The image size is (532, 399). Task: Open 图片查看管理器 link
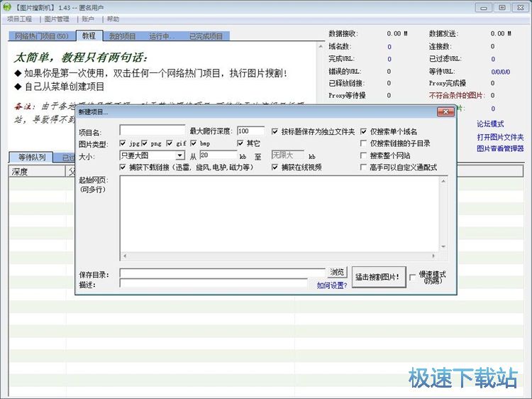click(x=500, y=148)
